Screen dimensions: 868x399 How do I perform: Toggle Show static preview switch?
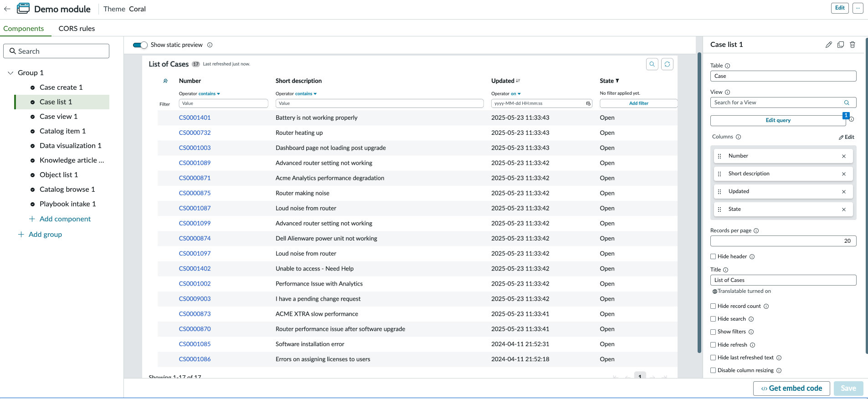tap(140, 45)
